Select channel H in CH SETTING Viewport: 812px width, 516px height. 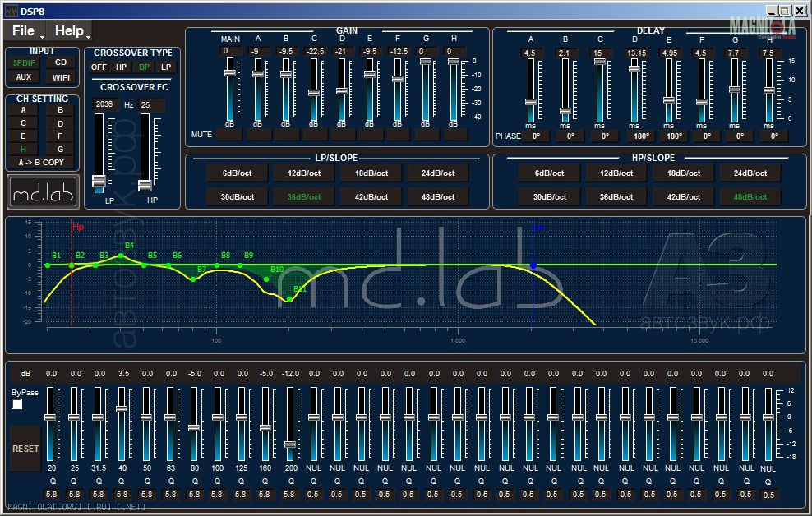pyautogui.click(x=23, y=149)
